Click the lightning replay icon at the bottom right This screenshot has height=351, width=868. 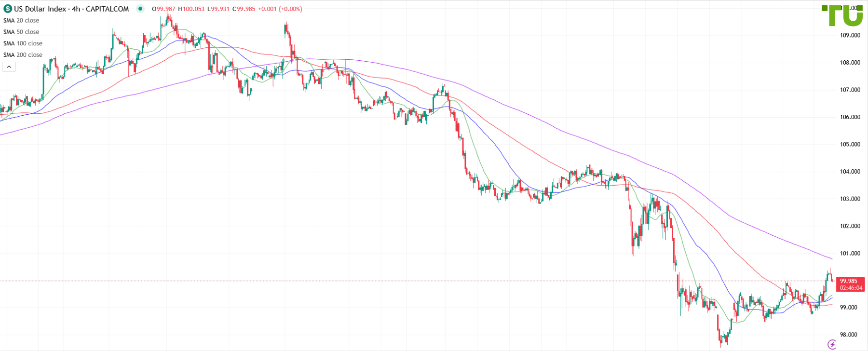tap(832, 344)
